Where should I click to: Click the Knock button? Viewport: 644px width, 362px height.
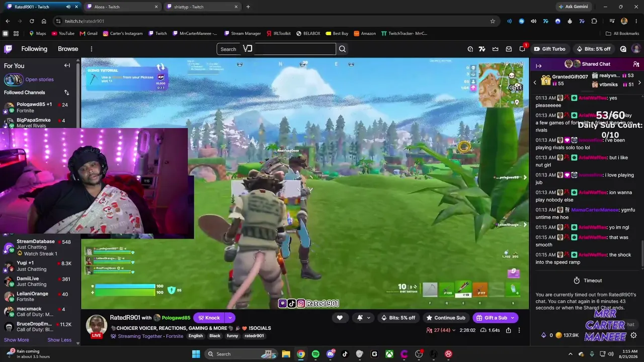point(209,318)
